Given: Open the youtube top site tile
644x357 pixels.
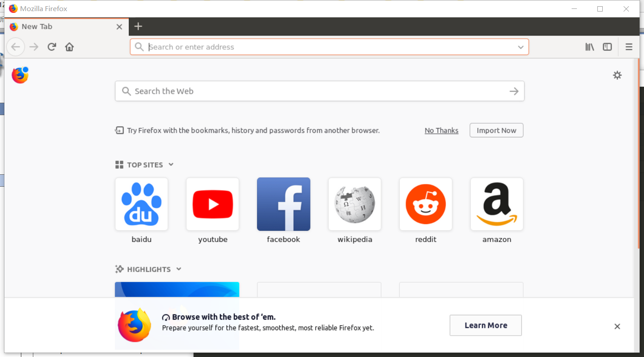Looking at the screenshot, I should click(x=213, y=204).
